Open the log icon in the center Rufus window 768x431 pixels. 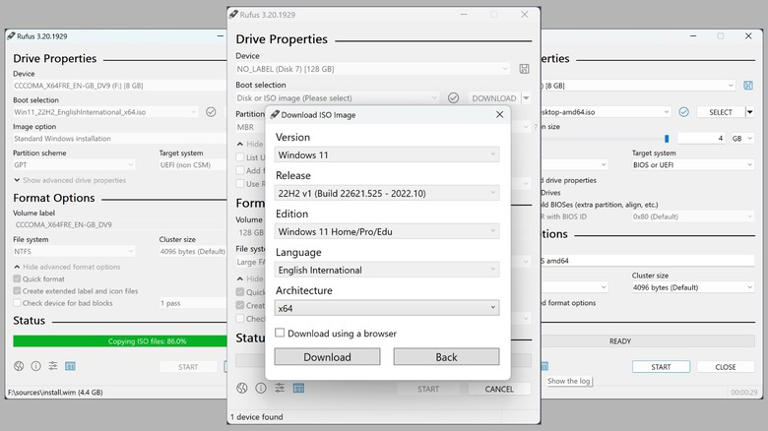(298, 388)
